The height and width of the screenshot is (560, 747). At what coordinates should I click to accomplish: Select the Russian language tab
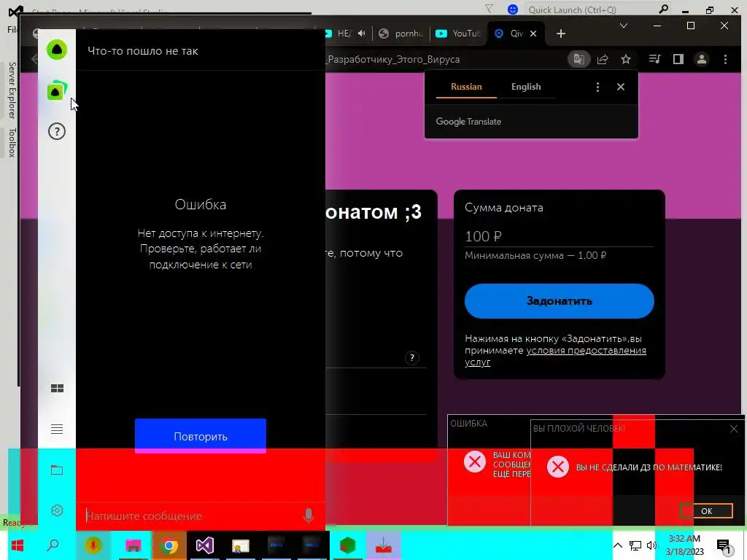pyautogui.click(x=466, y=87)
